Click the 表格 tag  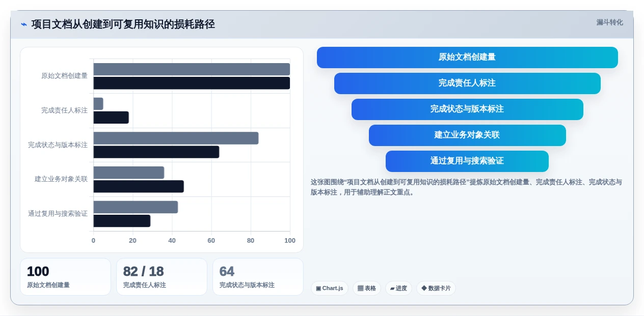[x=367, y=289]
